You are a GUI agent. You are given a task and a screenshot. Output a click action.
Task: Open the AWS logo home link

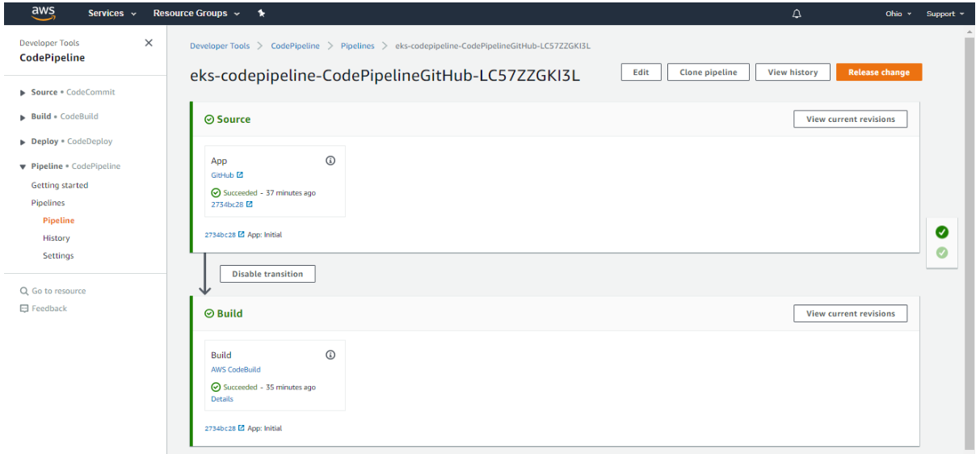[x=43, y=13]
